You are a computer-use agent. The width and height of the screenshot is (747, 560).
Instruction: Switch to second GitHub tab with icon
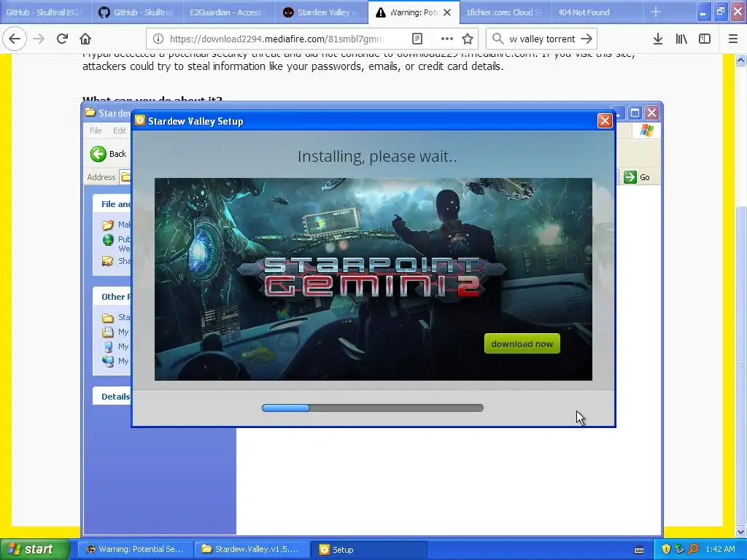point(136,12)
